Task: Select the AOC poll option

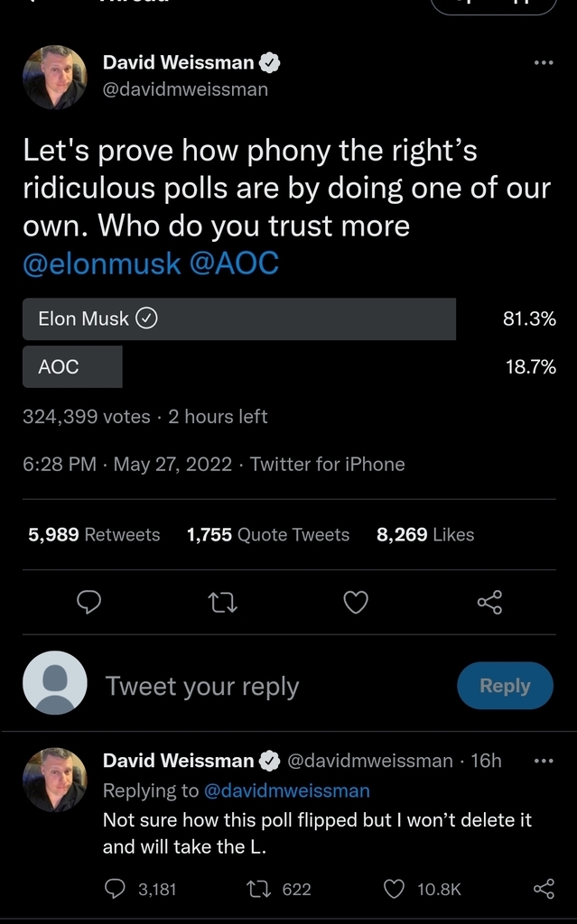Action: [72, 366]
